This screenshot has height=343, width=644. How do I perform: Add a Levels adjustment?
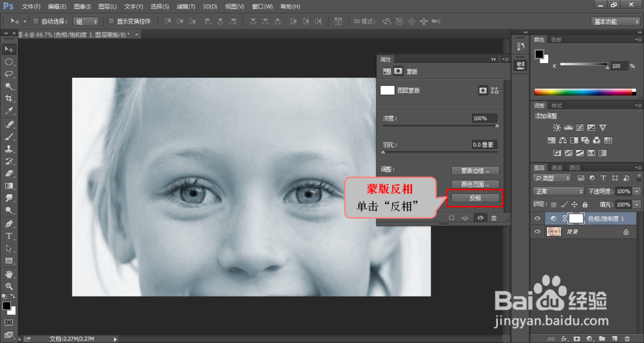[569, 127]
